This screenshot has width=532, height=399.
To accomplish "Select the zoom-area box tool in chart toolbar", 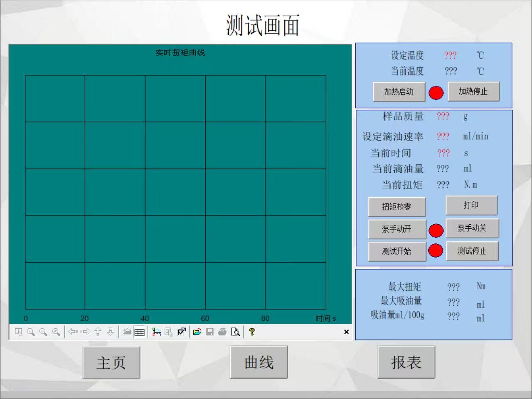I will pyautogui.click(x=19, y=332).
